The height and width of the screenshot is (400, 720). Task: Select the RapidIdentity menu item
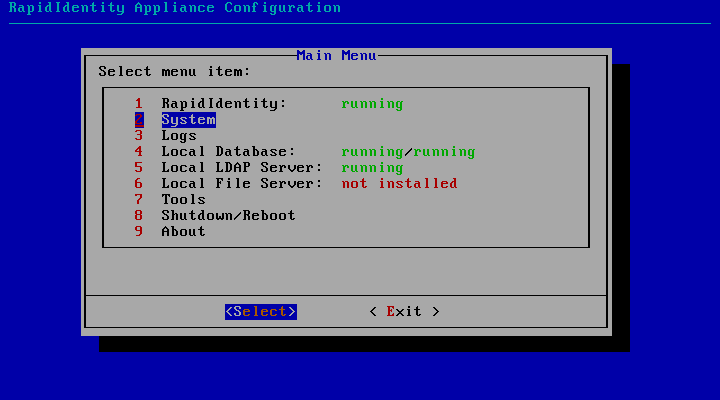coord(224,103)
